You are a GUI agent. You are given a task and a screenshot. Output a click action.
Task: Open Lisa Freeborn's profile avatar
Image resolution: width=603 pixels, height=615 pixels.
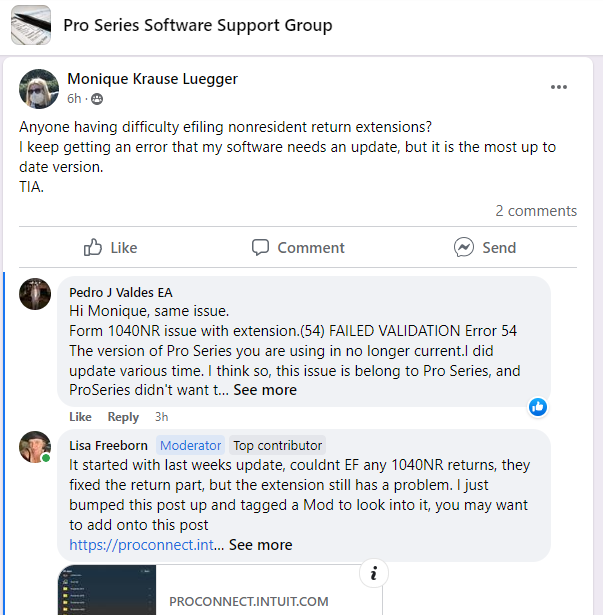pyautogui.click(x=35, y=448)
